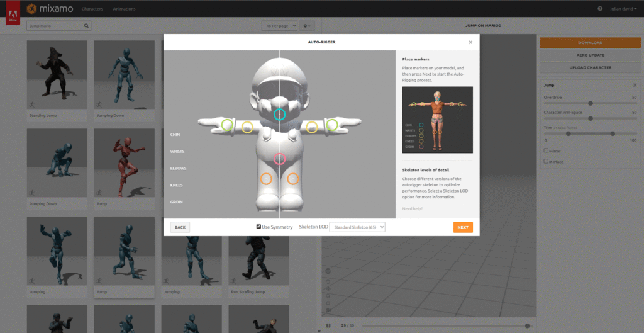Open the Skeleton LOD dropdown
The image size is (644, 333).
[x=357, y=227]
